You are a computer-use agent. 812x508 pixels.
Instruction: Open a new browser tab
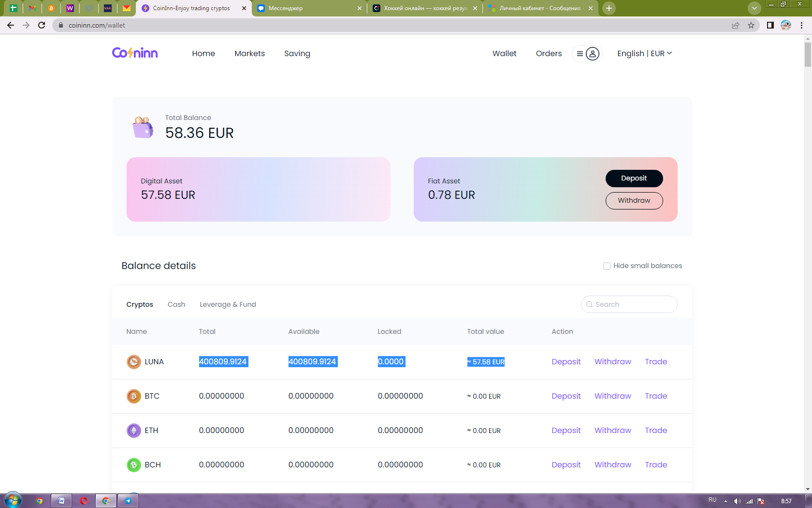[609, 8]
